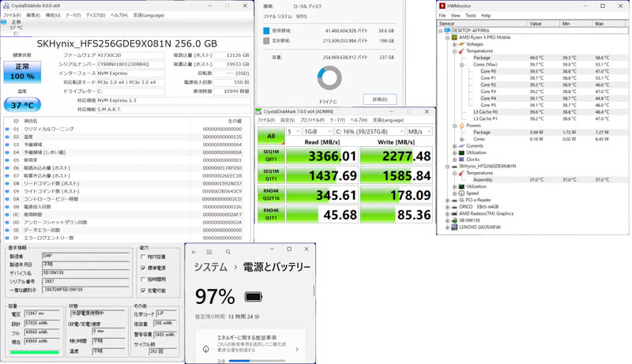
Task: Enable the 短時間用 checkbox
Action: click(x=143, y=280)
